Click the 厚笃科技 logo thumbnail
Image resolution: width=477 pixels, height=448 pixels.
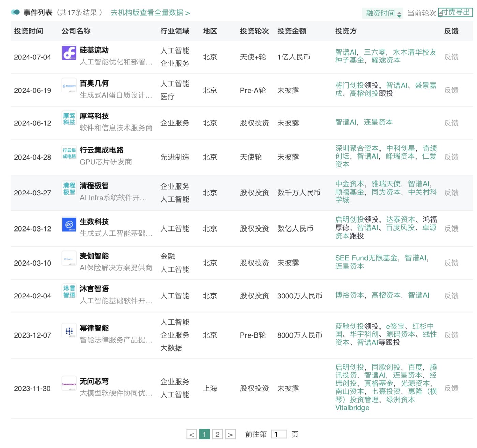coord(69,119)
